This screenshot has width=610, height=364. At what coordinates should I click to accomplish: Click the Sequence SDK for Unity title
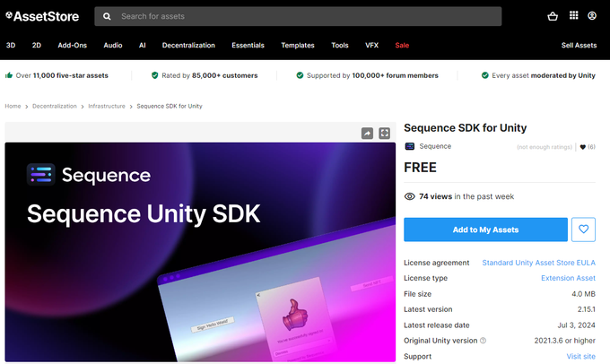coord(466,128)
